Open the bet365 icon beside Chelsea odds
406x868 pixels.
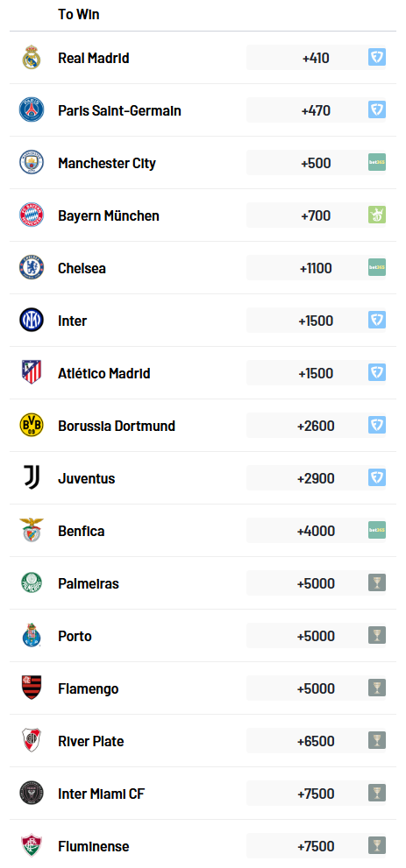point(377,267)
